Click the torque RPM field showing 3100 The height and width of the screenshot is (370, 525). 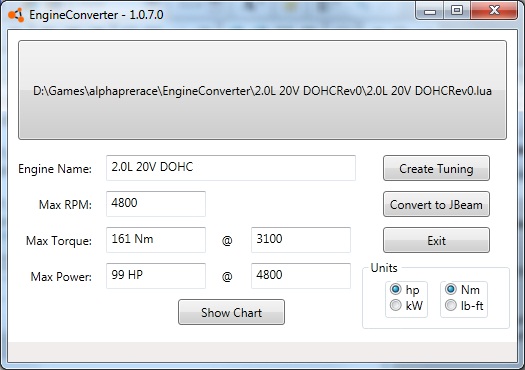[301, 240]
